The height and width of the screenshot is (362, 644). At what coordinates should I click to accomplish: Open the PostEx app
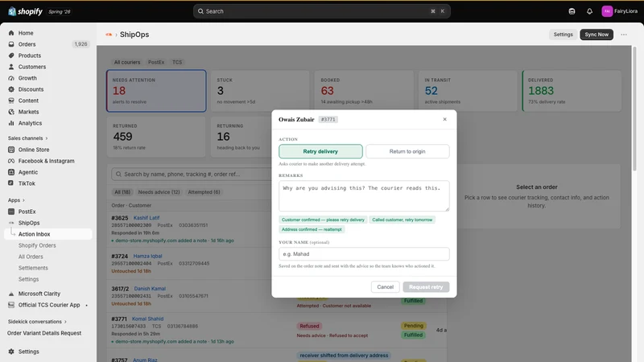coord(27,212)
